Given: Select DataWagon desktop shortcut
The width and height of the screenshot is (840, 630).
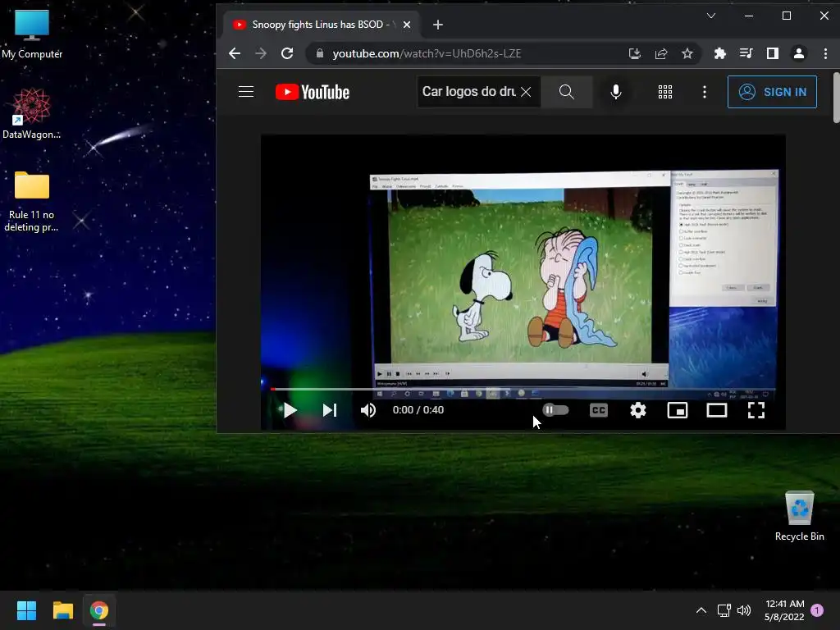Looking at the screenshot, I should point(32,114).
